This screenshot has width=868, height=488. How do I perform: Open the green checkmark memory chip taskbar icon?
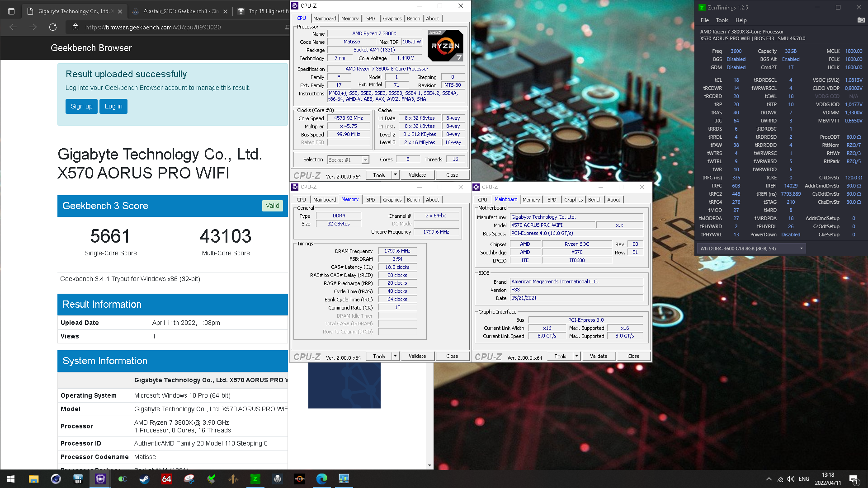click(x=211, y=479)
